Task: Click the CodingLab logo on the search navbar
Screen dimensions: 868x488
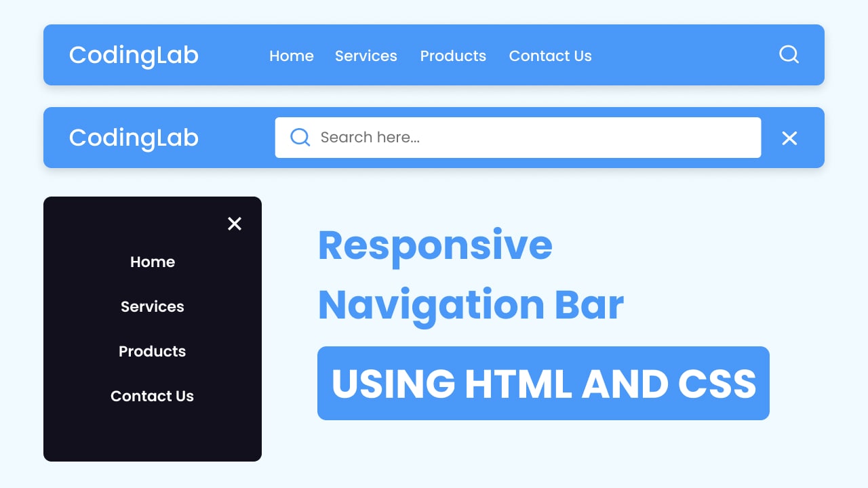Action: tap(133, 138)
